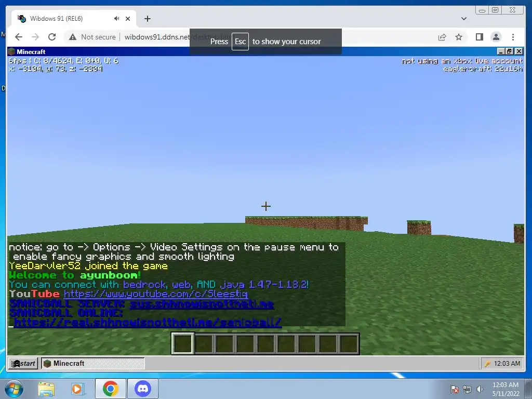Click the Minecraft title bar block icon
Image resolution: width=532 pixels, height=399 pixels.
[x=11, y=51]
